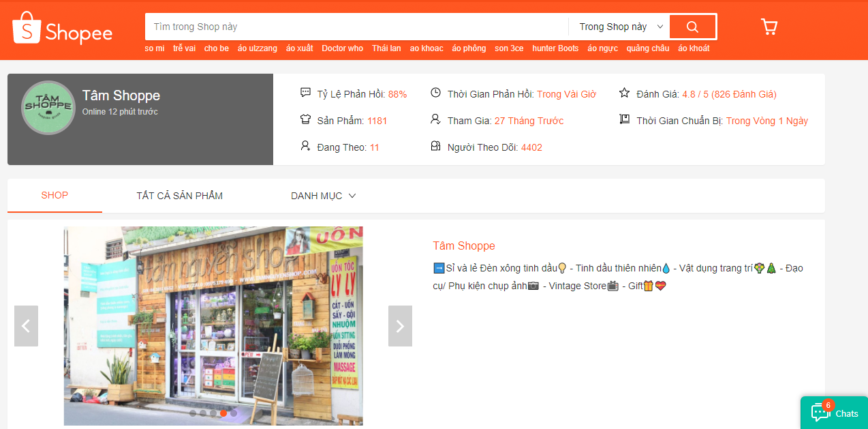Open the Chats panel
This screenshot has height=429, width=868.
[x=834, y=413]
